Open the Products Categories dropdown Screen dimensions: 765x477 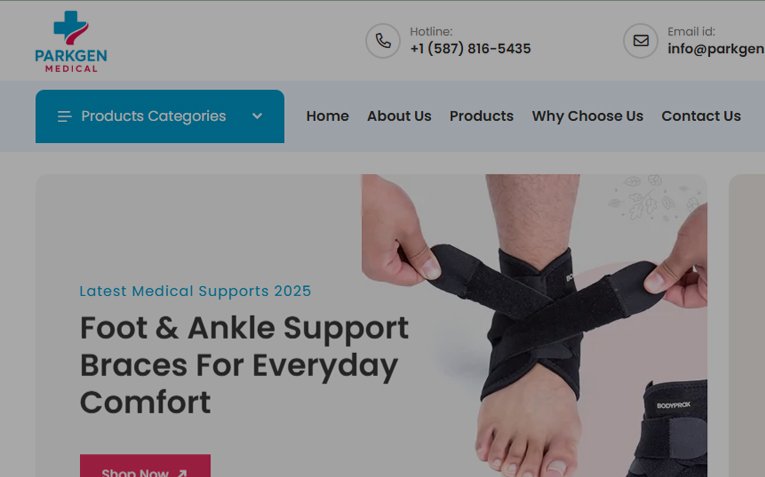tap(160, 117)
